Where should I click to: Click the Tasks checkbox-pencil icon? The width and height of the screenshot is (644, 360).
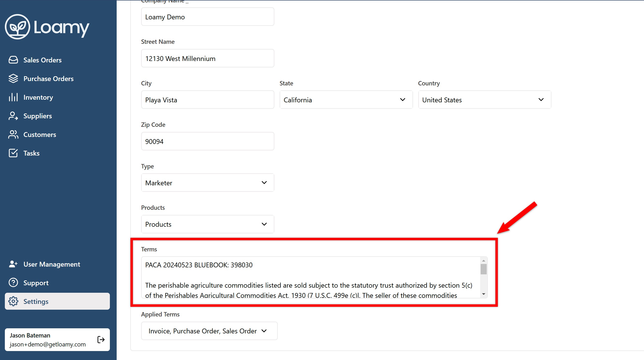[13, 153]
